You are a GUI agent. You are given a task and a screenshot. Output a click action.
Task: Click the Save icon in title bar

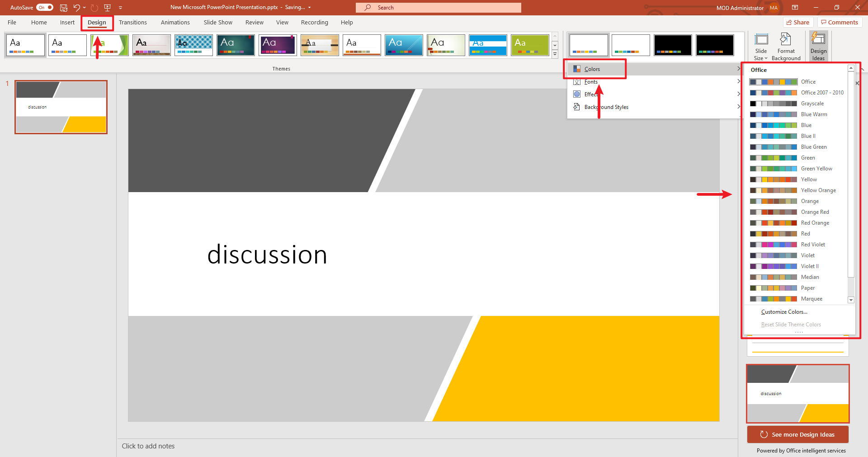64,8
